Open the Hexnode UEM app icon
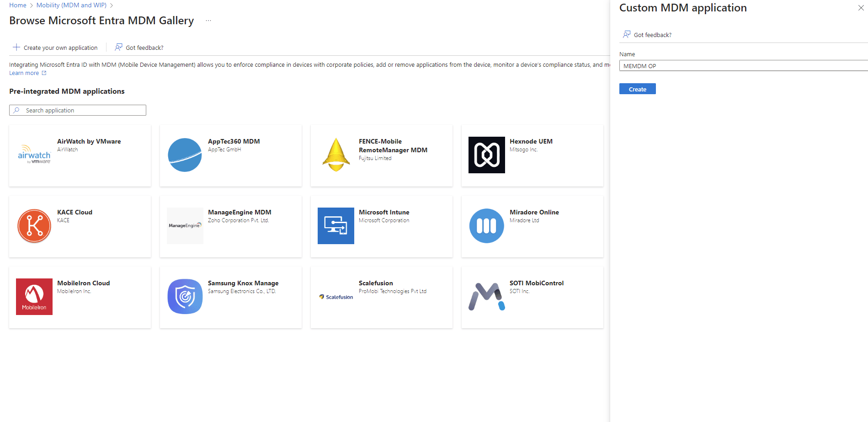This screenshot has width=868, height=422. pyautogui.click(x=486, y=155)
